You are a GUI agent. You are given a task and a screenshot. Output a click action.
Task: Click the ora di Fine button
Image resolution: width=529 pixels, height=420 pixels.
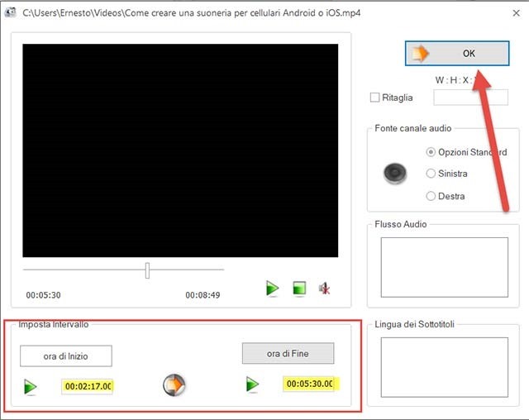point(288,353)
